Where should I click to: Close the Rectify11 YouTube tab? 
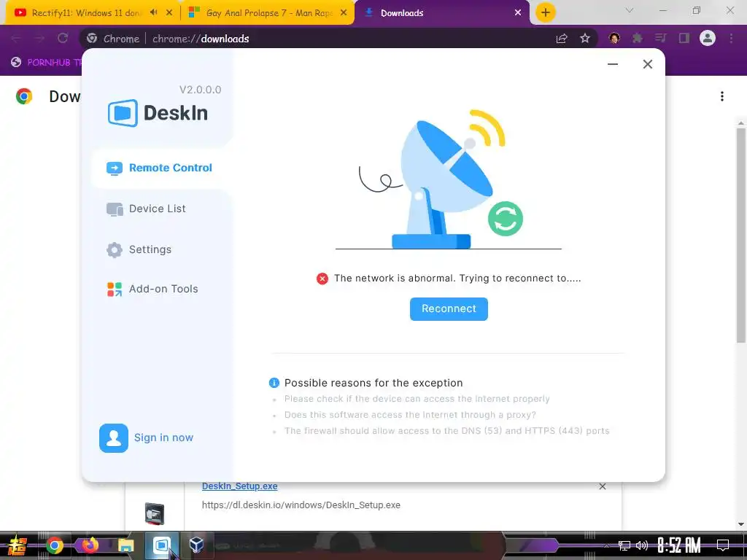[169, 13]
